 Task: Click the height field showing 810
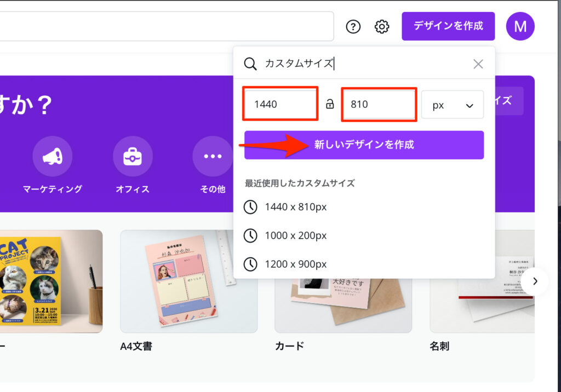point(378,104)
